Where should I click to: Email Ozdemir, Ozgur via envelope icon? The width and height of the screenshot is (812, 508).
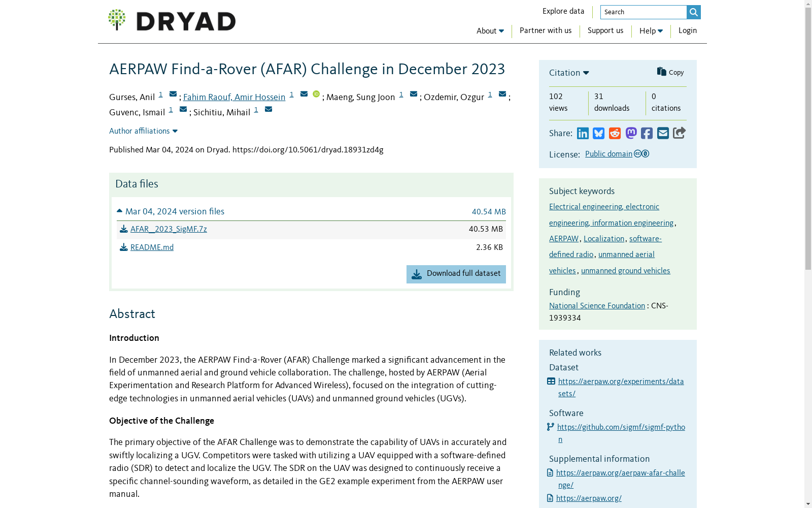(502, 94)
